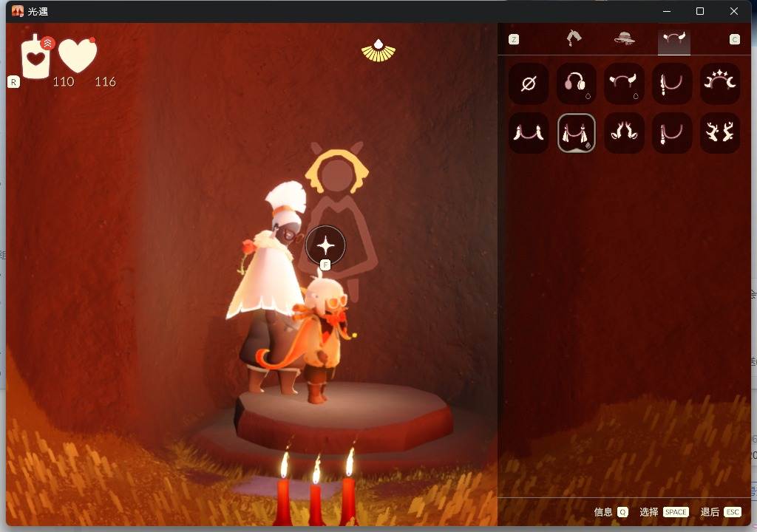Click the 退后 label

710,512
